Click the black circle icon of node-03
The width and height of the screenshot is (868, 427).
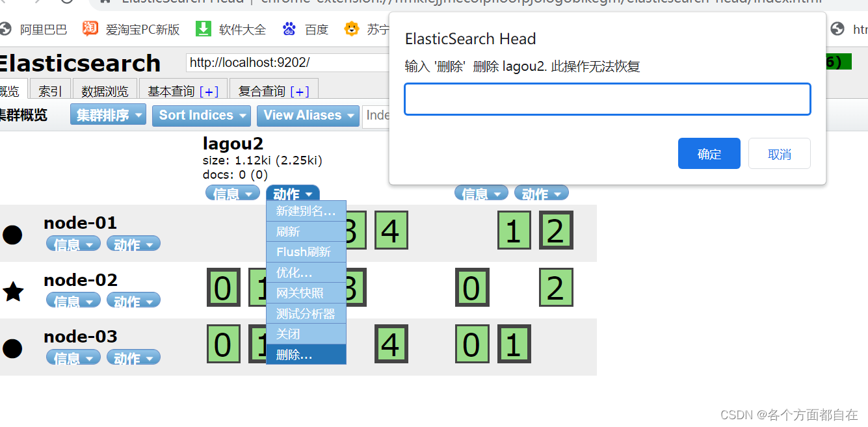(x=12, y=348)
